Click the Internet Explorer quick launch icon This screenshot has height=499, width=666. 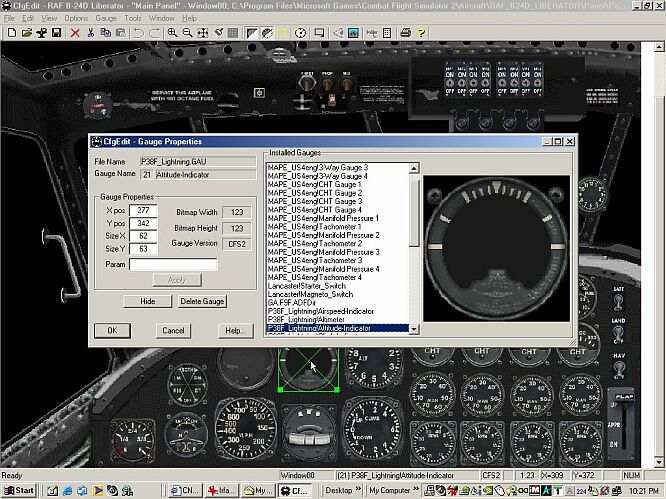[67, 491]
